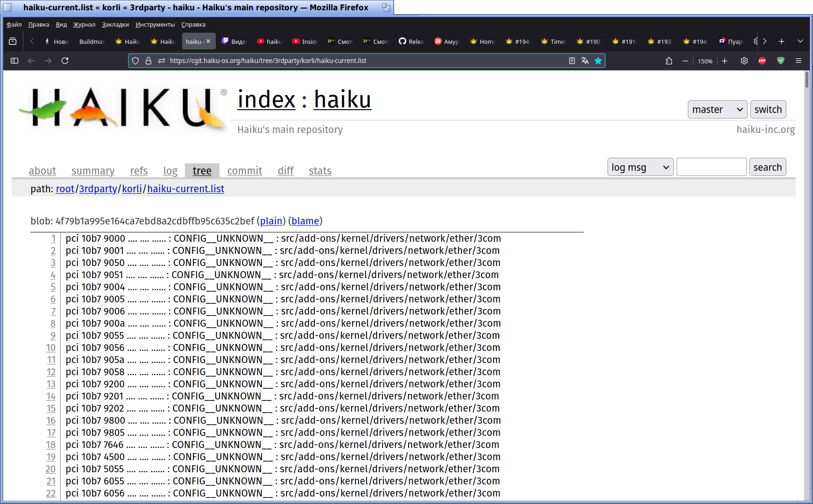
Task: Switch to the #1947 tab
Action: tap(517, 42)
